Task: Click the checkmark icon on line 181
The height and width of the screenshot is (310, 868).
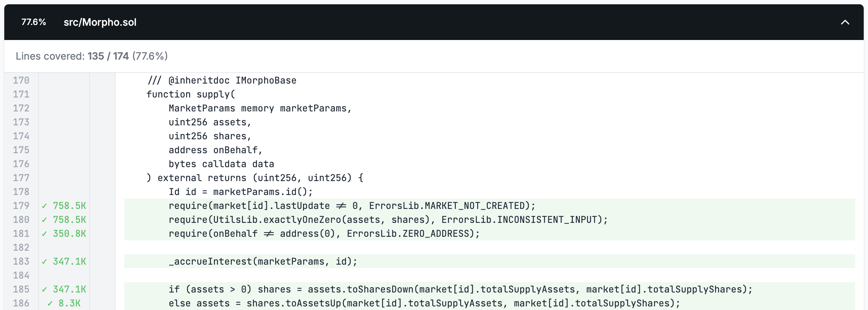Action: point(44,234)
